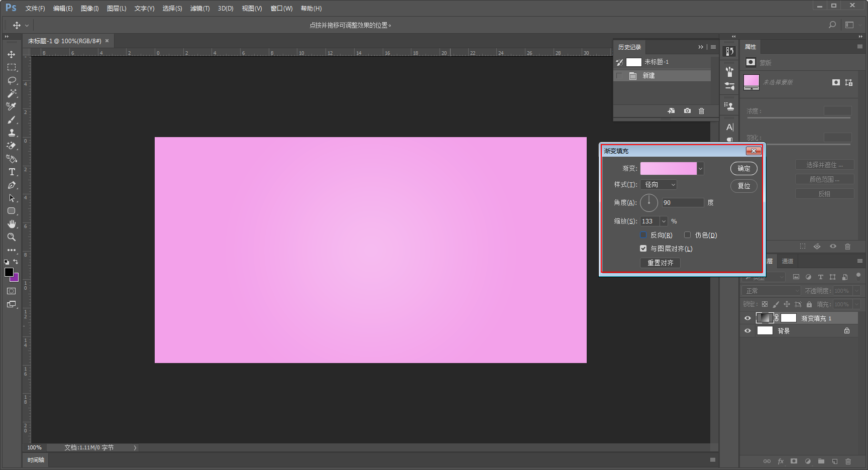Toggle the Reverse checkbox
This screenshot has height=470, width=868.
click(643, 235)
